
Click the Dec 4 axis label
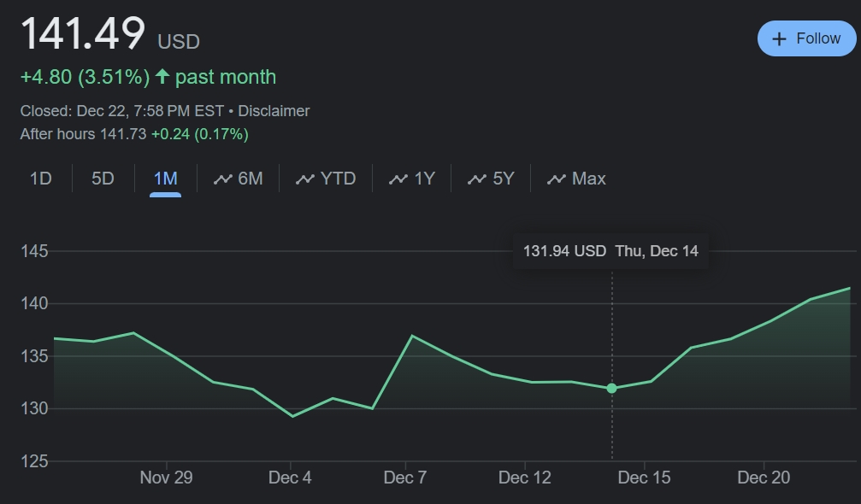click(290, 478)
